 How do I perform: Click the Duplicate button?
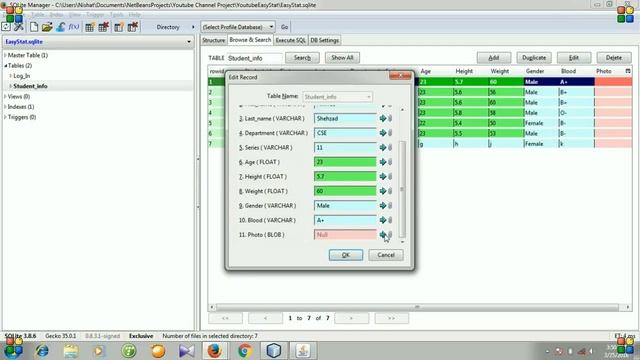click(x=534, y=58)
